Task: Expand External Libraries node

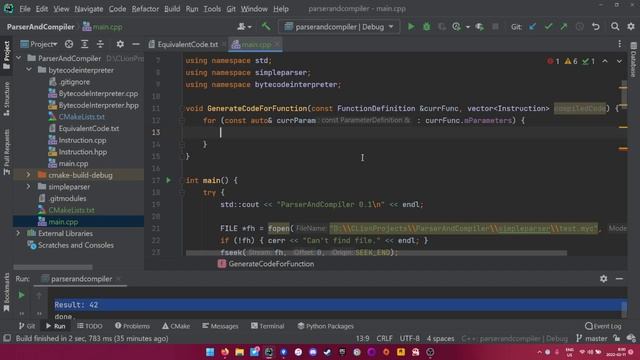Action: 18,233
